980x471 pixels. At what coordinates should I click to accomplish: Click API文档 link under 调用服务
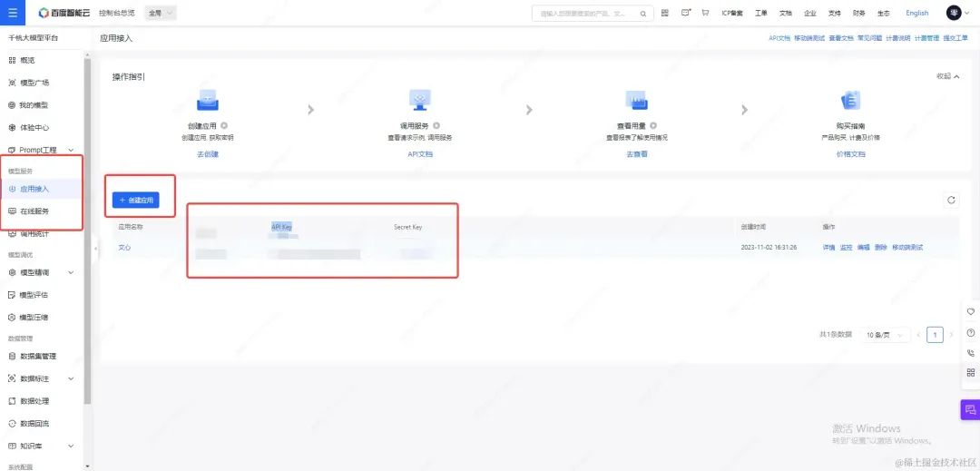click(419, 154)
